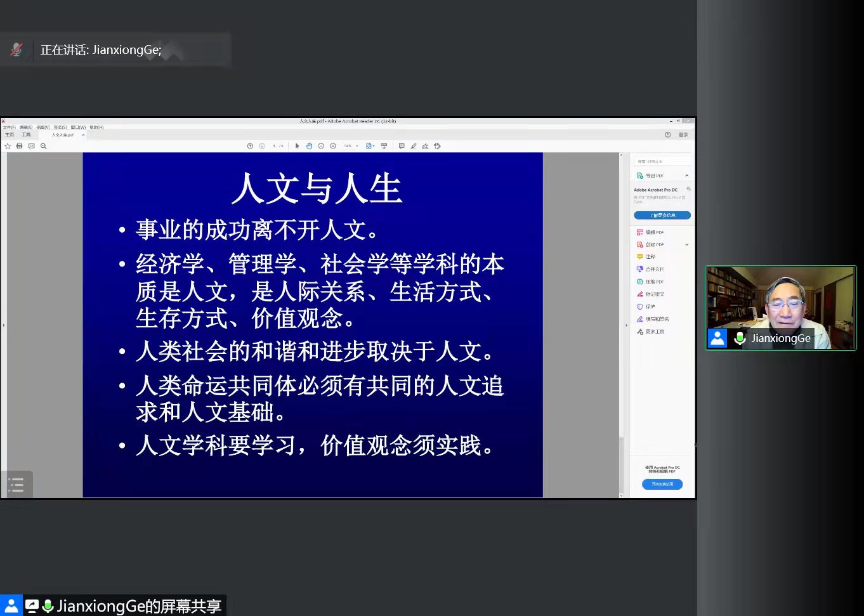Select JianxiongGe's video thumbnail
The width and height of the screenshot is (864, 616).
(x=780, y=308)
